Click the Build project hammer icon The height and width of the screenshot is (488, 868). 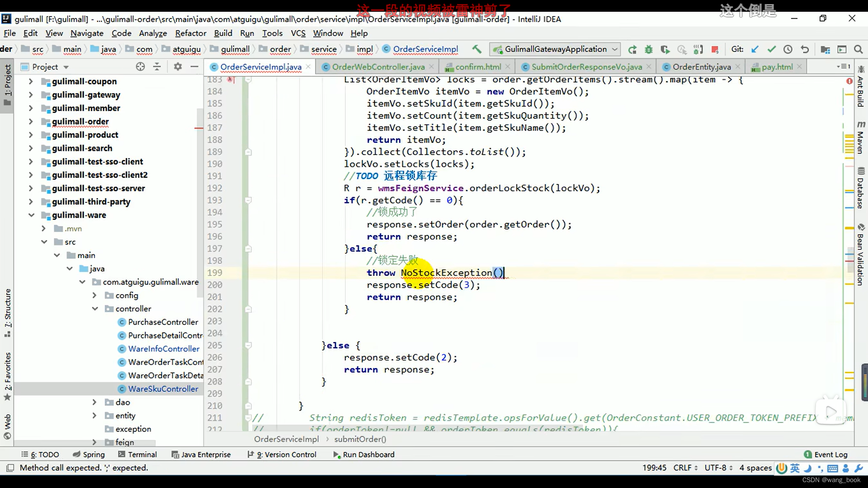tap(476, 49)
